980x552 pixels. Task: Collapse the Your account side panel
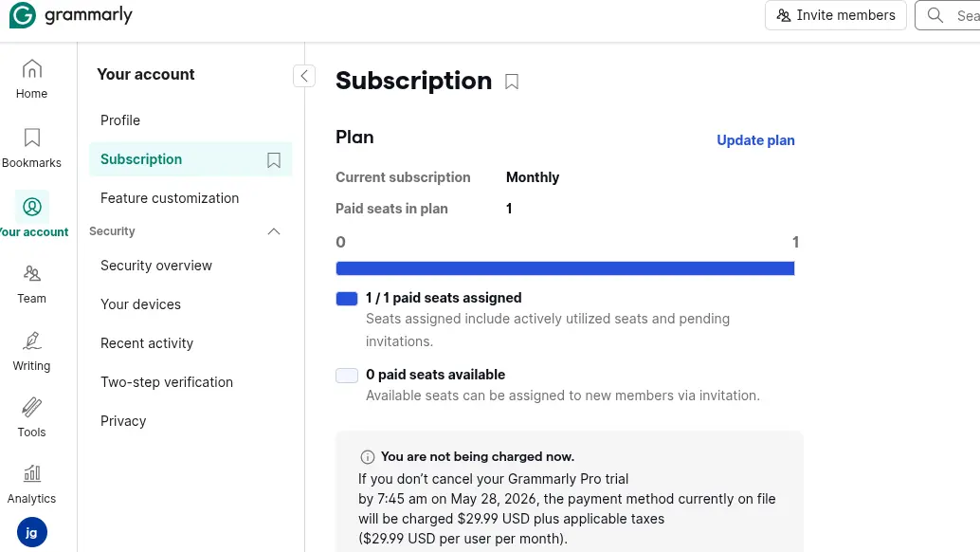(304, 76)
